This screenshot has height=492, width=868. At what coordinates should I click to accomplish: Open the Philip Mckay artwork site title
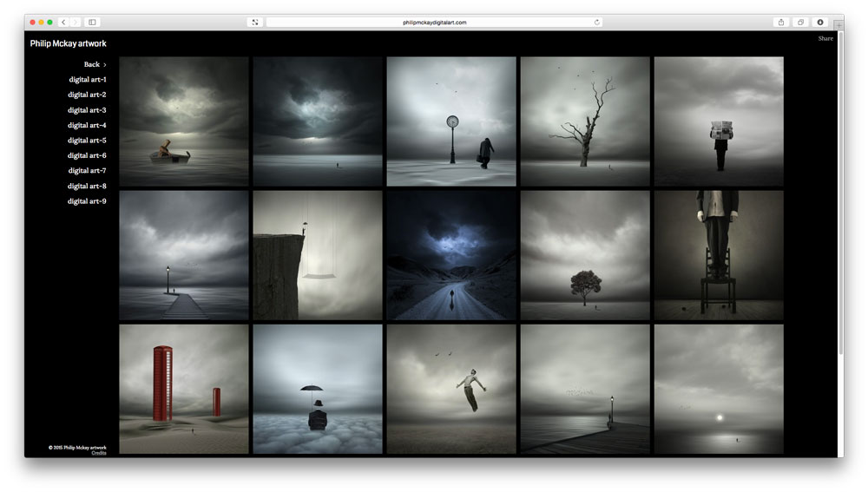point(68,43)
